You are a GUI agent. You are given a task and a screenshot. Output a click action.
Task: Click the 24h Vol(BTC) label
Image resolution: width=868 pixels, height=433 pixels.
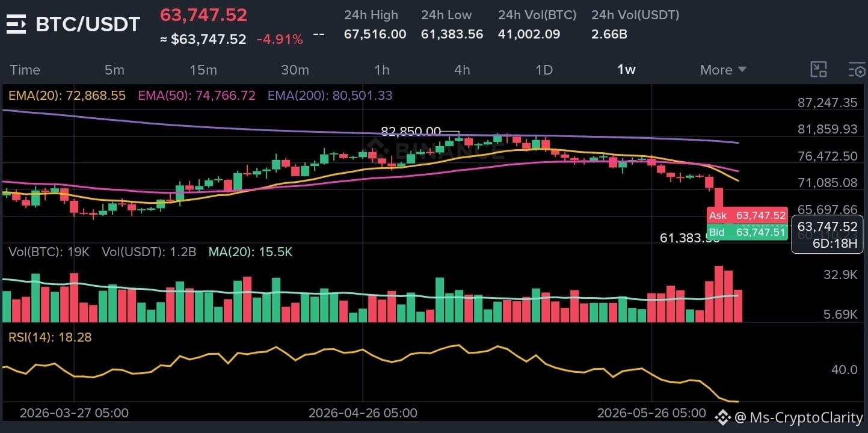(537, 15)
